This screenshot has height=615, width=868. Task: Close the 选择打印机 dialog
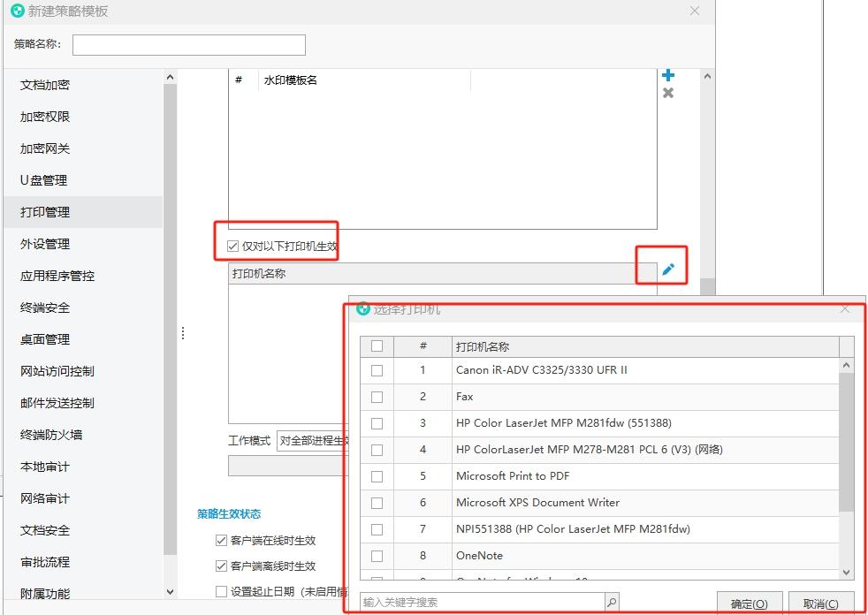point(845,309)
